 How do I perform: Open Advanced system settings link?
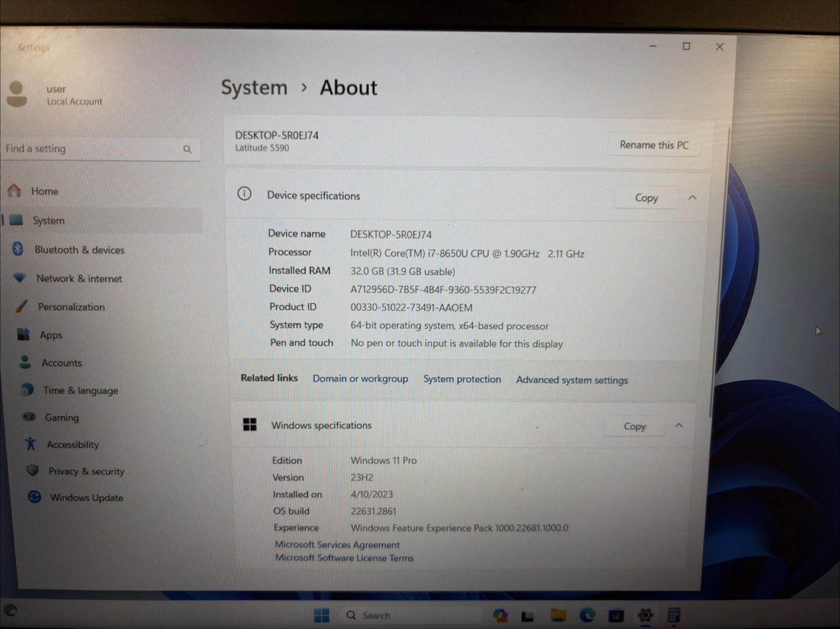pos(572,380)
